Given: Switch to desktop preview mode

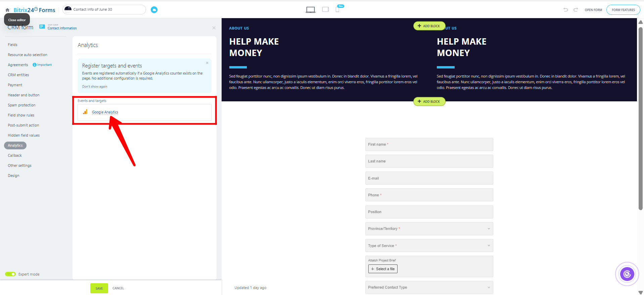Looking at the screenshot, I should (x=311, y=10).
